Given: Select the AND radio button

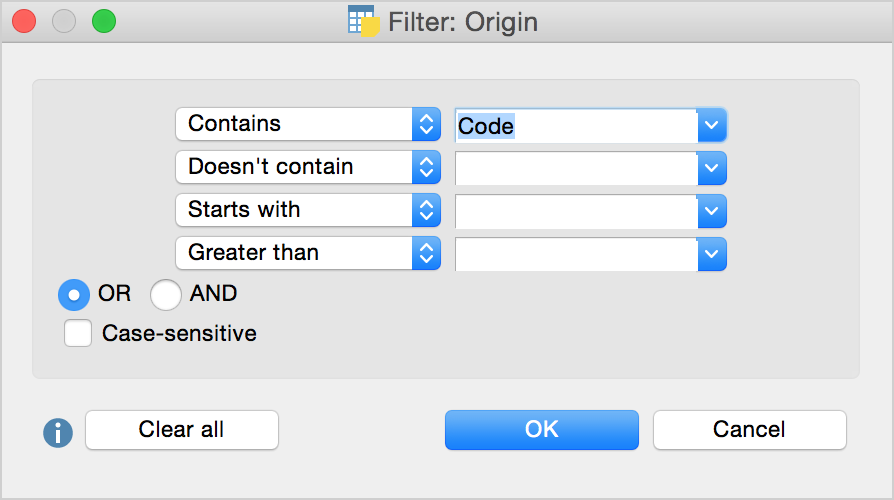Looking at the screenshot, I should (166, 295).
